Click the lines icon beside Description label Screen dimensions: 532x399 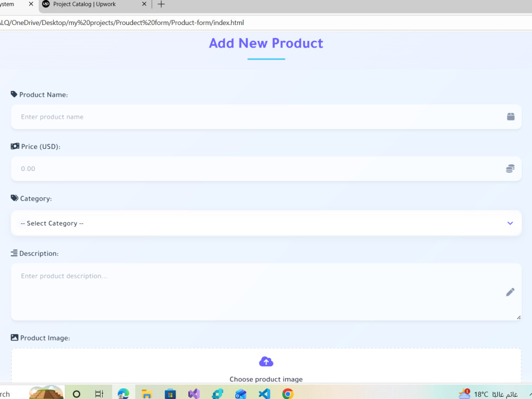point(14,253)
